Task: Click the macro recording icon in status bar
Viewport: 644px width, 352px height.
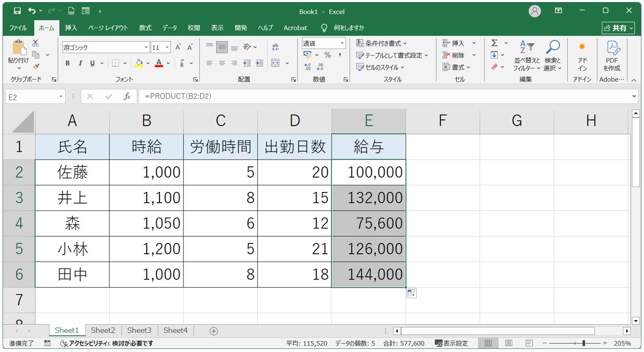Action: point(47,343)
